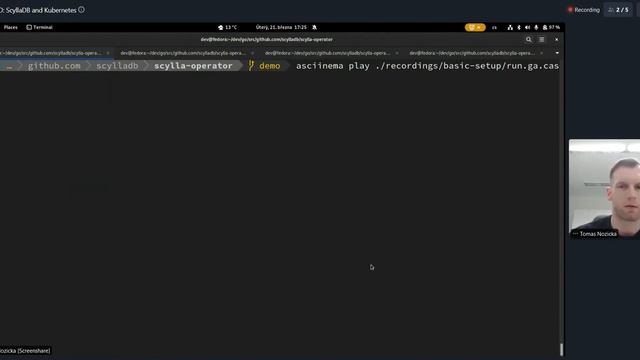The height and width of the screenshot is (360, 640).
Task: Click the 13 °C weather indicator
Action: point(227,27)
